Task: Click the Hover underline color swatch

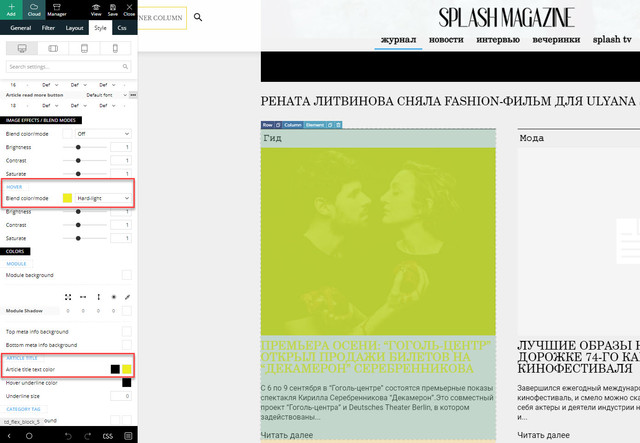Action: [x=127, y=383]
